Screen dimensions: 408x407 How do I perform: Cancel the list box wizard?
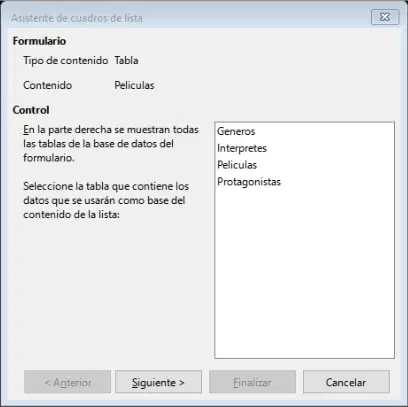pos(346,382)
